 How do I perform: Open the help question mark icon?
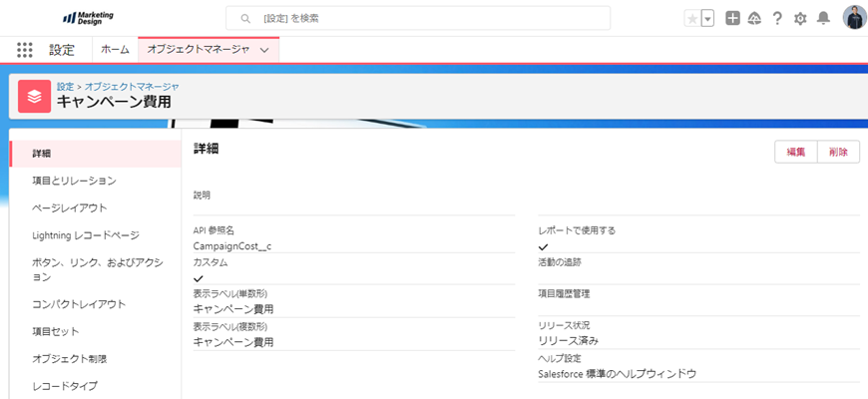pyautogui.click(x=777, y=19)
